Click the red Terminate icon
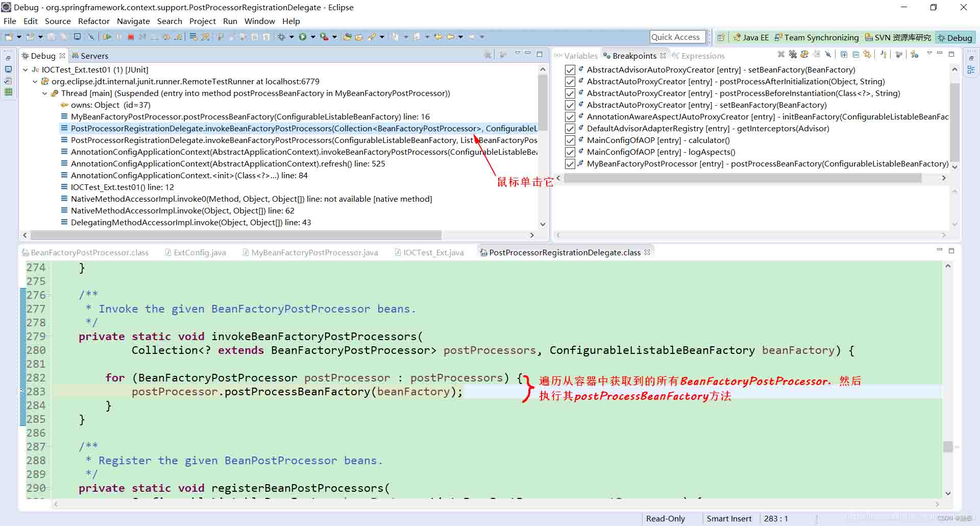The image size is (980, 526). pyautogui.click(x=131, y=37)
